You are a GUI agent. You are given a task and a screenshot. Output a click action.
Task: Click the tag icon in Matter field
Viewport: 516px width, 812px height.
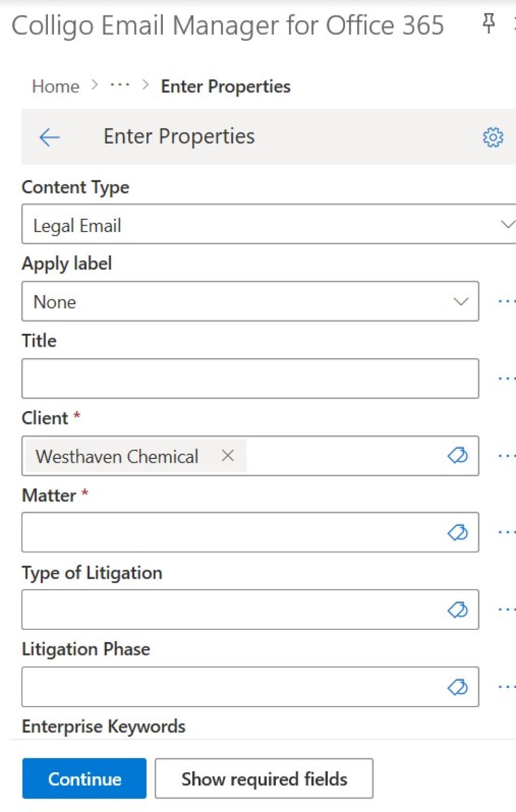pos(457,533)
